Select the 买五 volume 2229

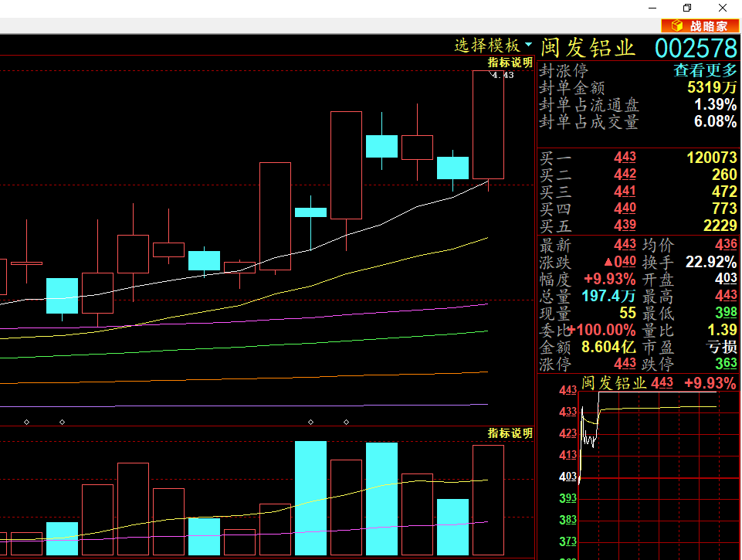pyautogui.click(x=720, y=226)
